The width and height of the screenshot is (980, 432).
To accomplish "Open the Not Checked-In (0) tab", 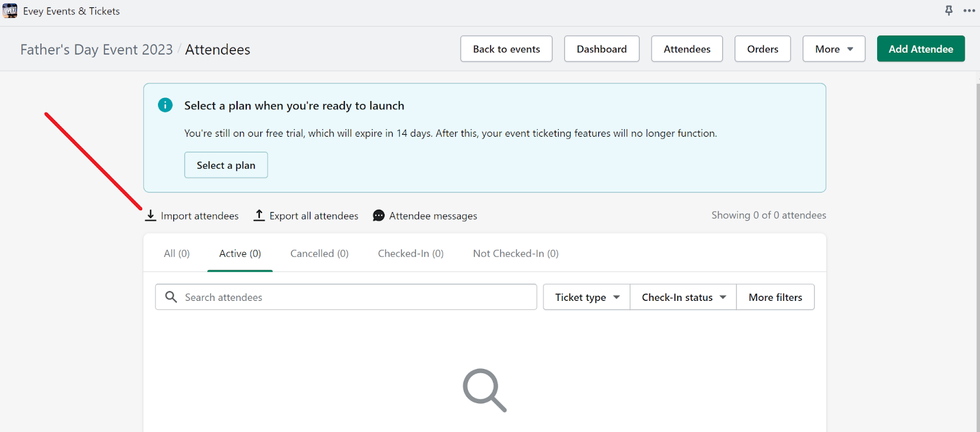I will coord(516,254).
